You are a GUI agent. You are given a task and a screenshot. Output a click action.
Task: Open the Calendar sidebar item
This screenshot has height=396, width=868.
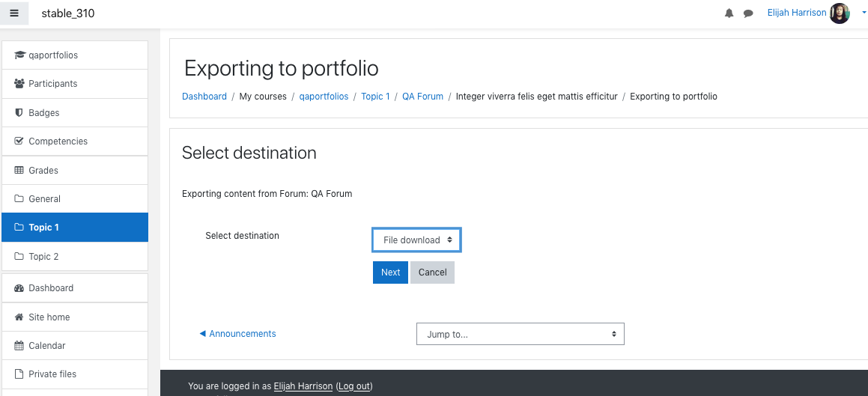(75, 346)
